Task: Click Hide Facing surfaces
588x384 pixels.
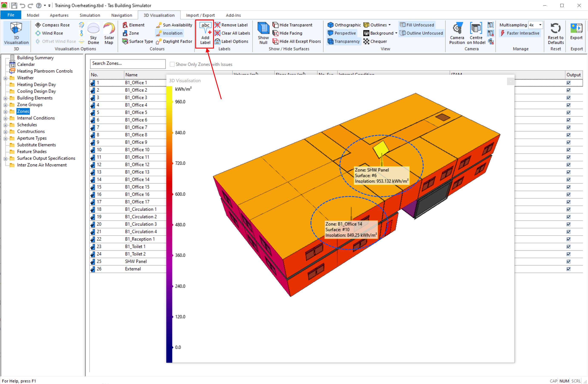Action: [288, 33]
